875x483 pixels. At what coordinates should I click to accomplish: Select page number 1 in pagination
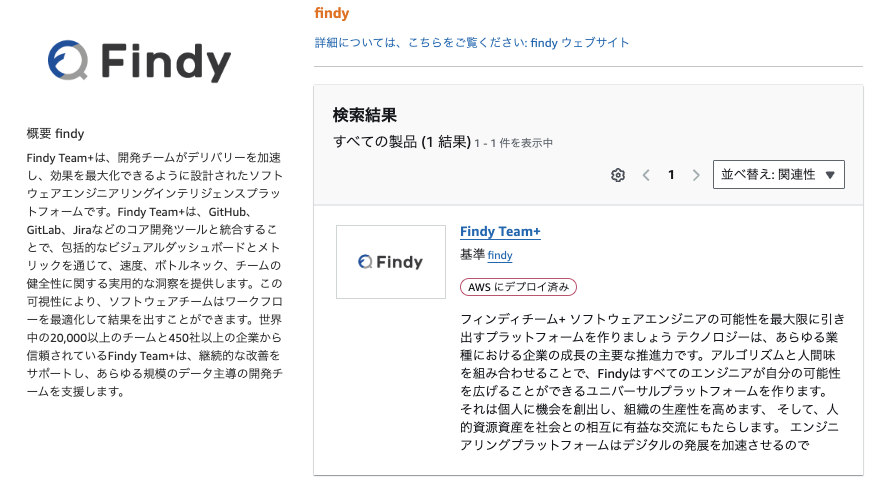pos(671,175)
